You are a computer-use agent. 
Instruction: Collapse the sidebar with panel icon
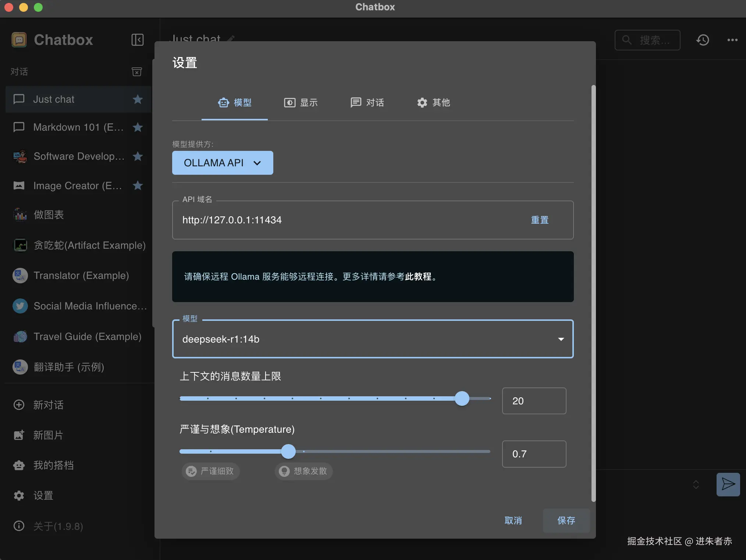137,40
